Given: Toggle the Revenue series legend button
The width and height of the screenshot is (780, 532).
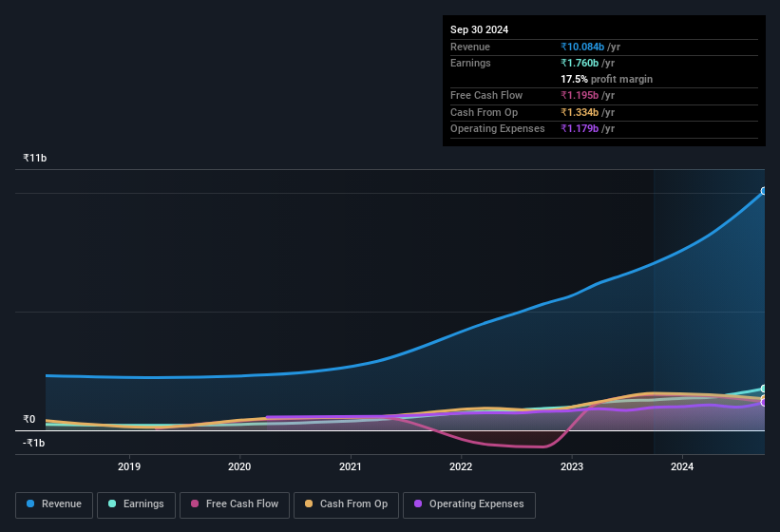Looking at the screenshot, I should coord(54,504).
